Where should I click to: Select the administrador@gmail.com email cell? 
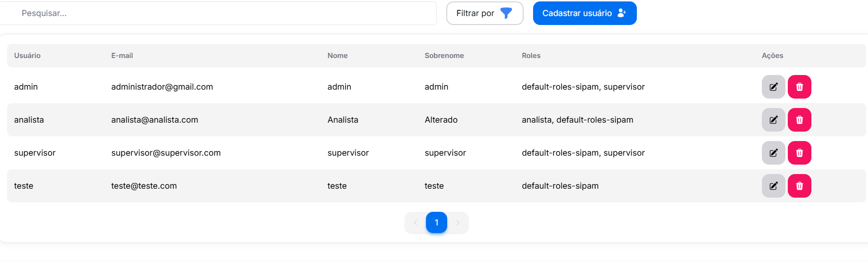tap(162, 87)
